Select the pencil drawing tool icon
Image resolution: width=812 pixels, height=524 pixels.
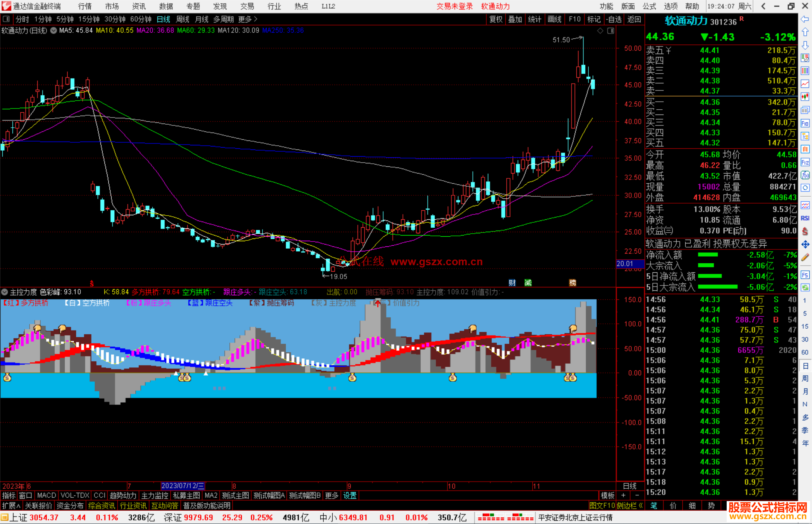point(805,257)
